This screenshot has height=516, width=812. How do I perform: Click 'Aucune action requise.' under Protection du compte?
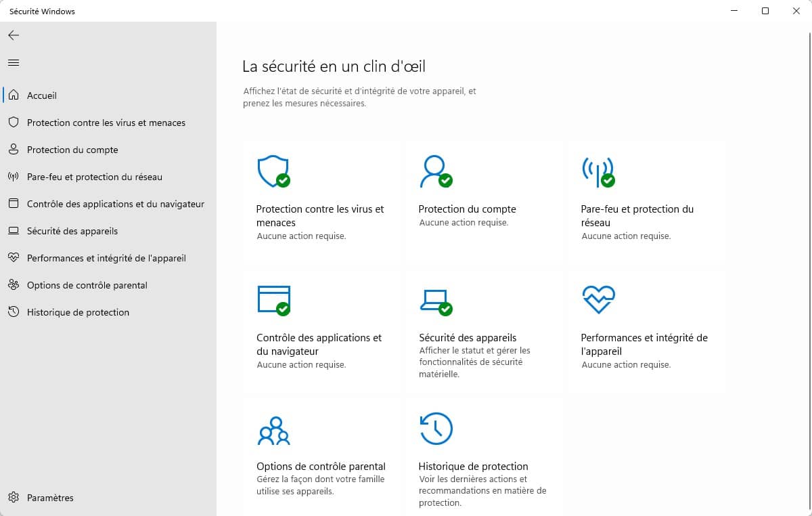point(464,223)
